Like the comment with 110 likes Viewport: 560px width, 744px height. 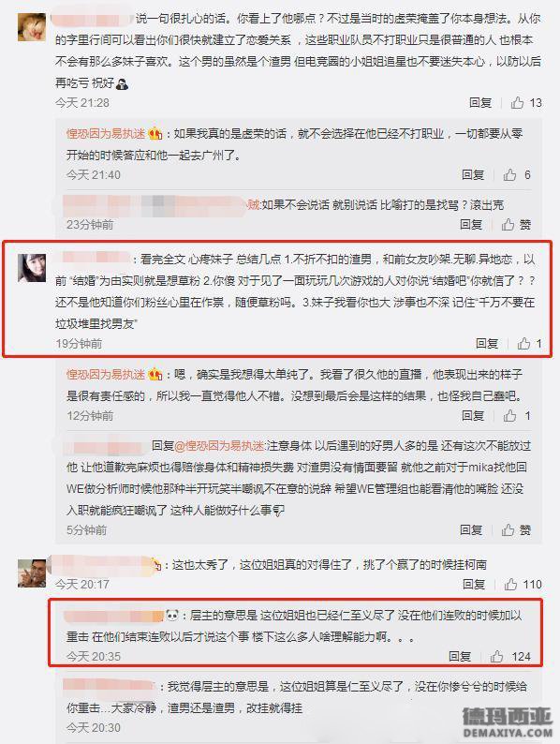523,584
